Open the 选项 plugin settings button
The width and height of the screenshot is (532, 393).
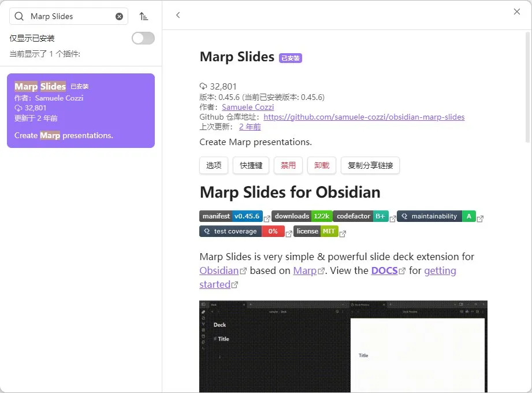214,165
